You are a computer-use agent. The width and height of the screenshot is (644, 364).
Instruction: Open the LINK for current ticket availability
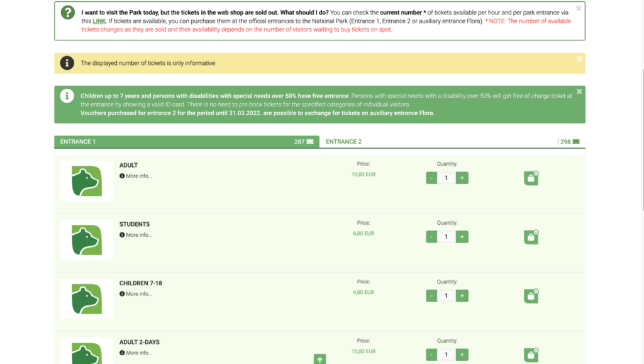[x=99, y=21]
